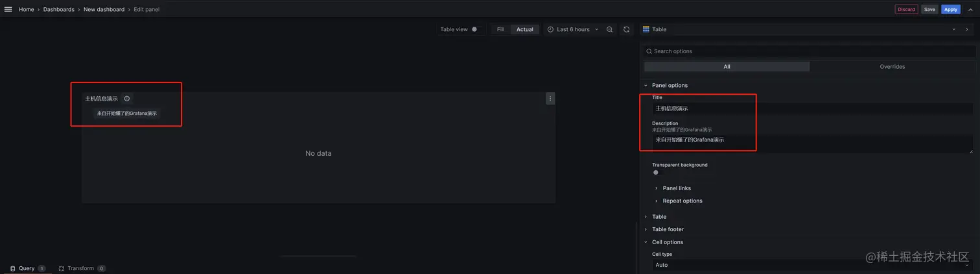Discard panel changes
This screenshot has width=980, height=274.
pos(906,9)
